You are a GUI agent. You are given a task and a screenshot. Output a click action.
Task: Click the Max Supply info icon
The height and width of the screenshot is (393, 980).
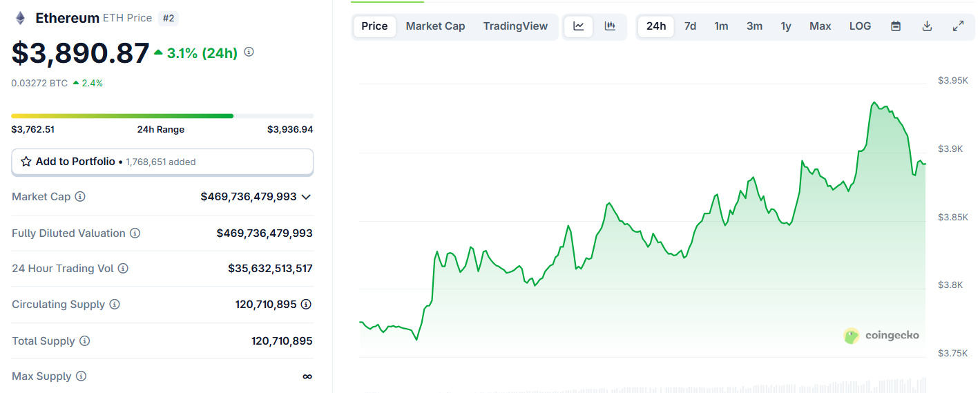(81, 376)
